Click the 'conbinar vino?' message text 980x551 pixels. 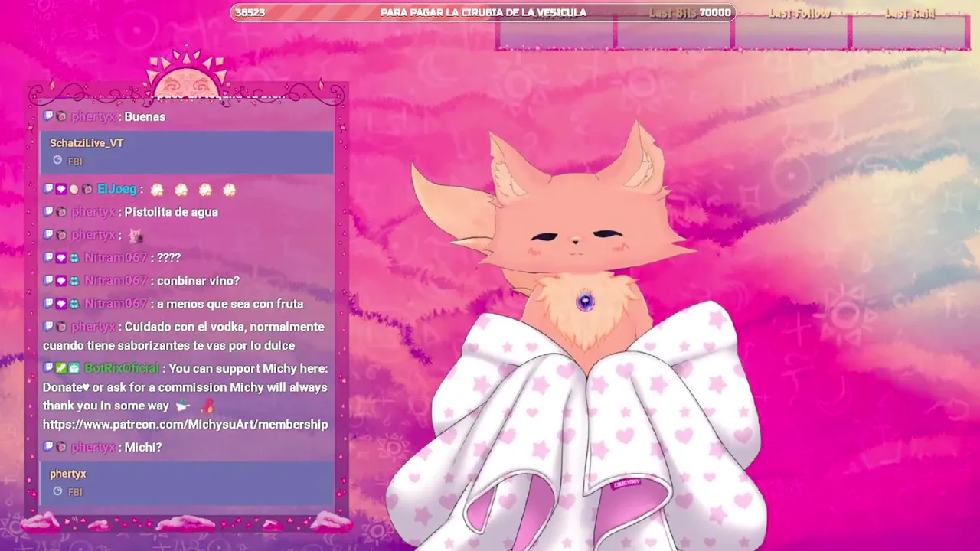198,281
